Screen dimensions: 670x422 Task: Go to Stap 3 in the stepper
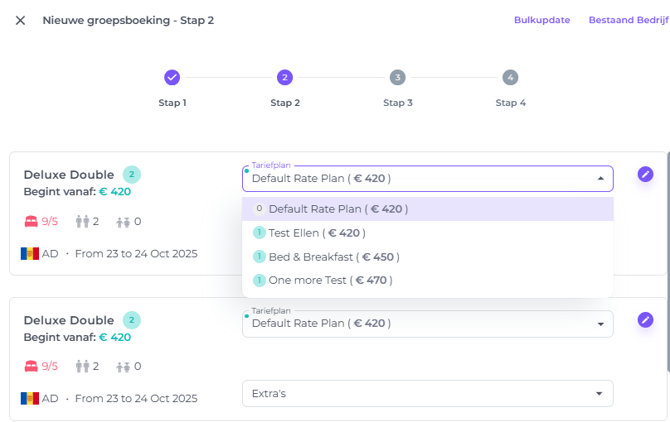pos(397,77)
